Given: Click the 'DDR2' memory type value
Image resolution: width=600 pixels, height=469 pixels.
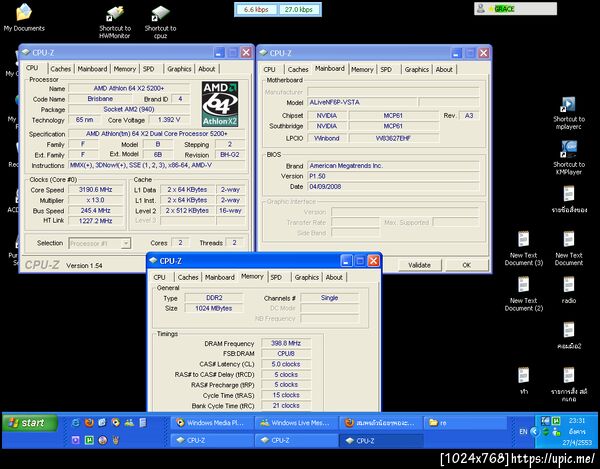Looking at the screenshot, I should [x=214, y=298].
